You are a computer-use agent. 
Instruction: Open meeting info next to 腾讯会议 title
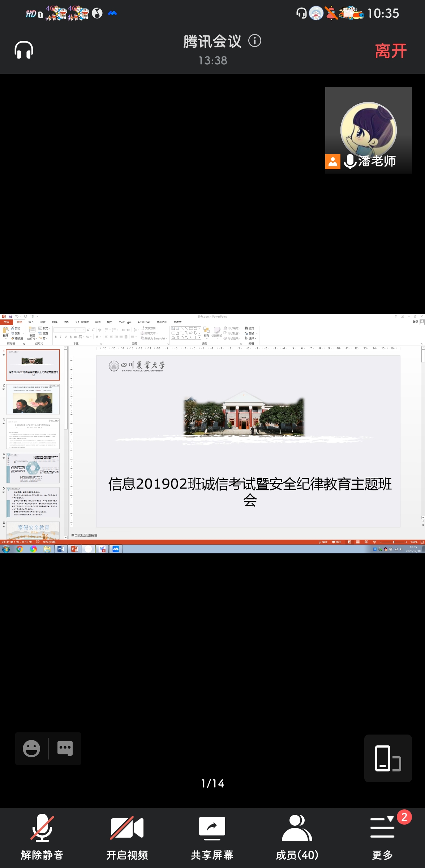[255, 41]
